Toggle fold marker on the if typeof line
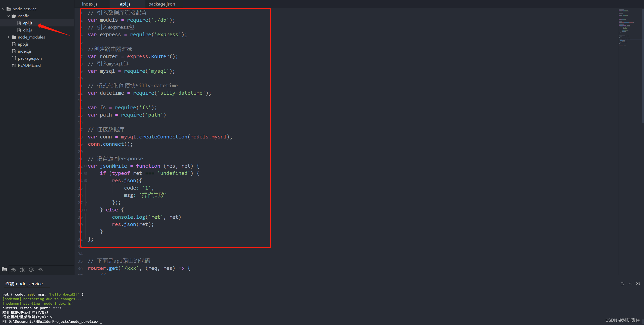The width and height of the screenshot is (644, 325). pos(86,173)
